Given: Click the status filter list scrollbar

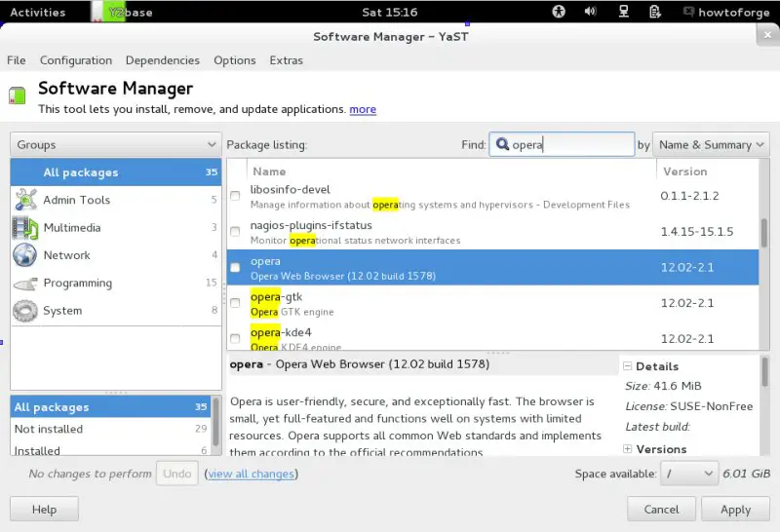Looking at the screenshot, I should (215, 422).
